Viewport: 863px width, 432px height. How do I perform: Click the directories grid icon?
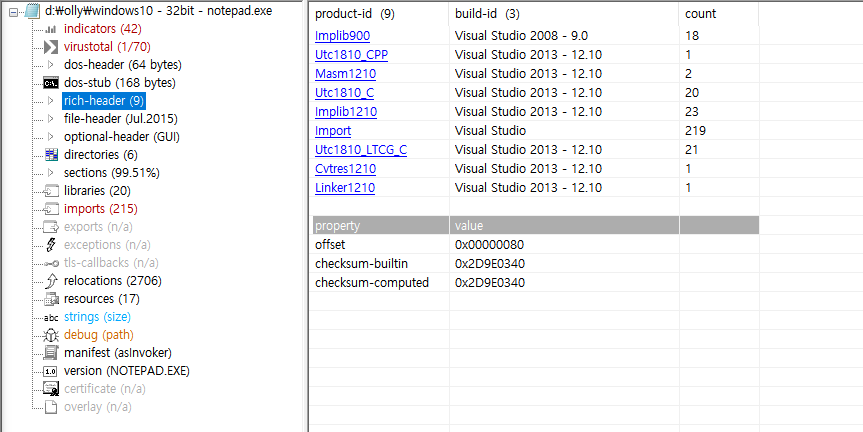(51, 155)
